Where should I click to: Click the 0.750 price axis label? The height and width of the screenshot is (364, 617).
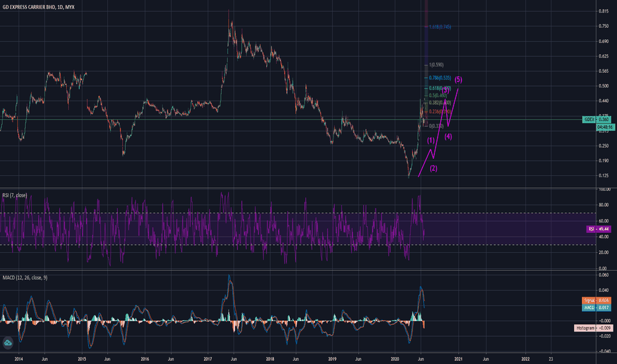[604, 26]
